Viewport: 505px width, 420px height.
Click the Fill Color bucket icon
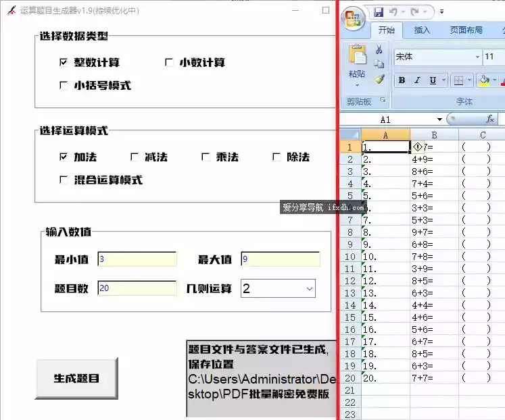(484, 80)
